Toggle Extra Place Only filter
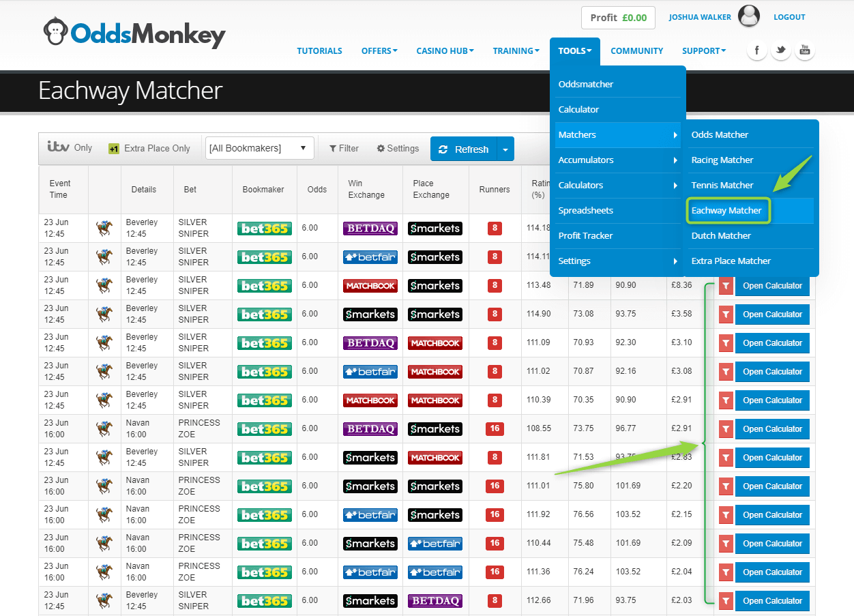 click(149, 148)
